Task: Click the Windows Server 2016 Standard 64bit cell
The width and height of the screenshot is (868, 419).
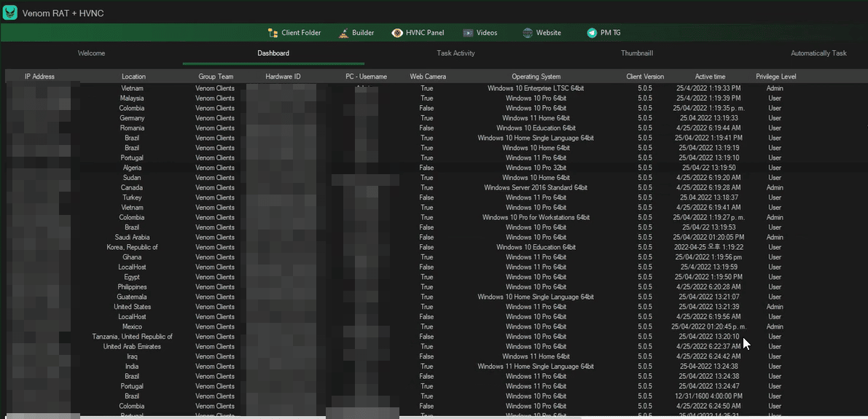Action: (x=536, y=187)
